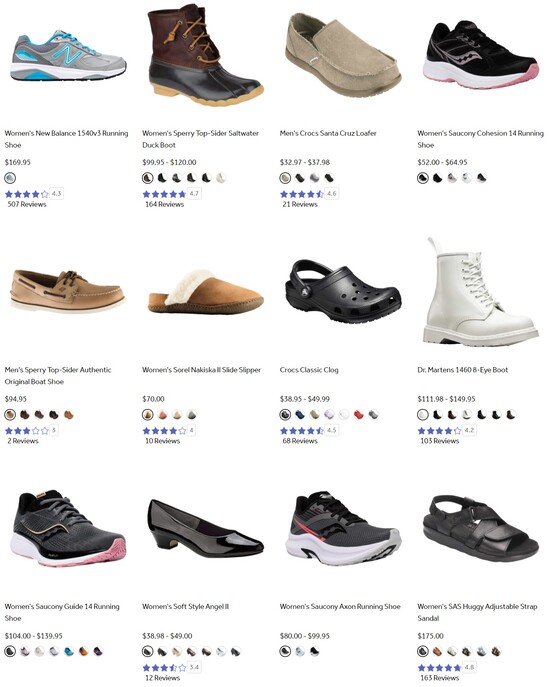Viewport: 550px width, 687px height.
Task: Click star rating of Sperry Saltwater Duck Boot
Action: pyautogui.click(x=164, y=194)
